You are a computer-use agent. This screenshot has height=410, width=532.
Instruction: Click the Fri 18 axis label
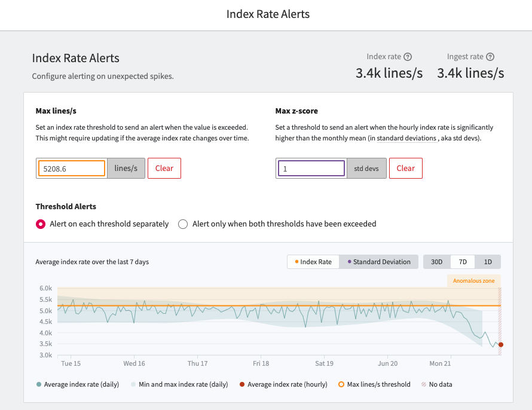[261, 363]
